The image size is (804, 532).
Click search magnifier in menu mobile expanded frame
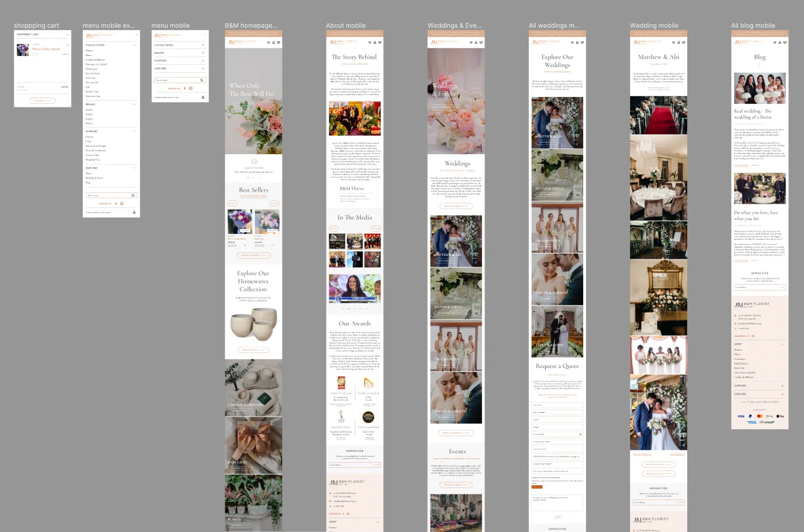coord(133,195)
